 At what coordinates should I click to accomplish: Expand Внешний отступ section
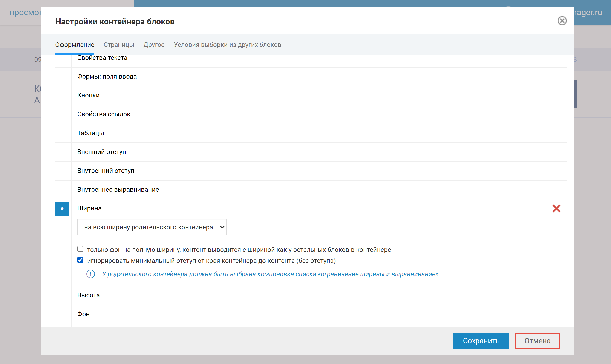102,152
